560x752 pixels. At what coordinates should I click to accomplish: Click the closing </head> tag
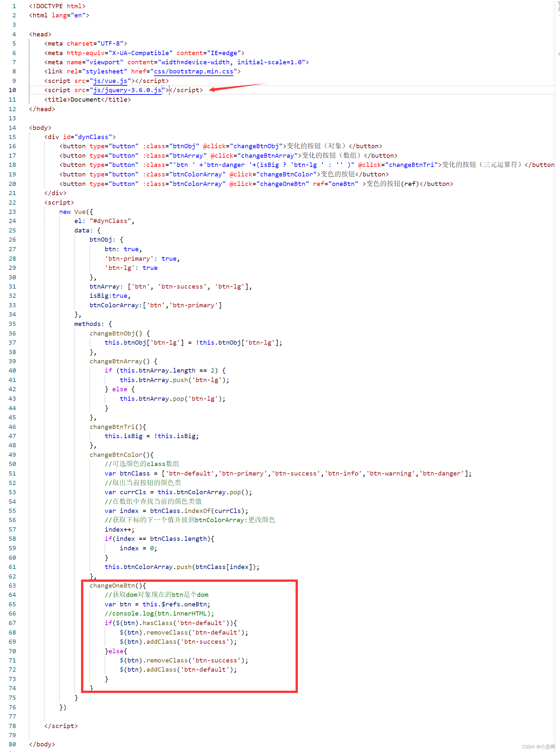coord(42,109)
